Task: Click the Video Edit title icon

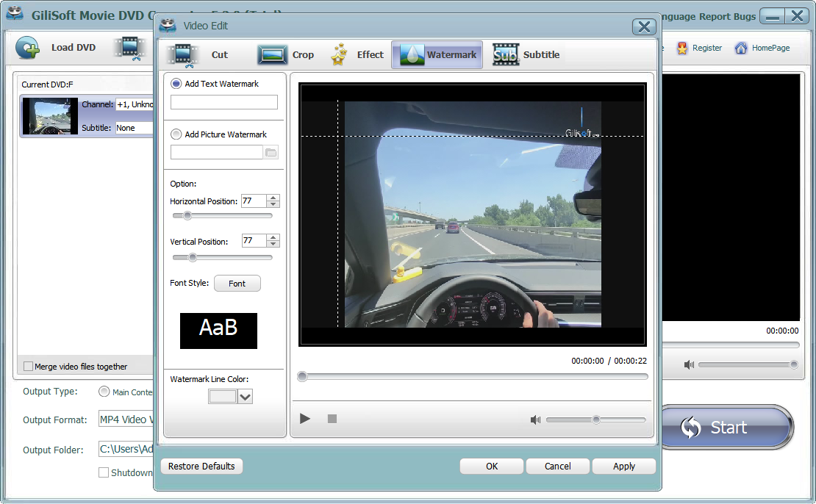Action: (x=168, y=26)
